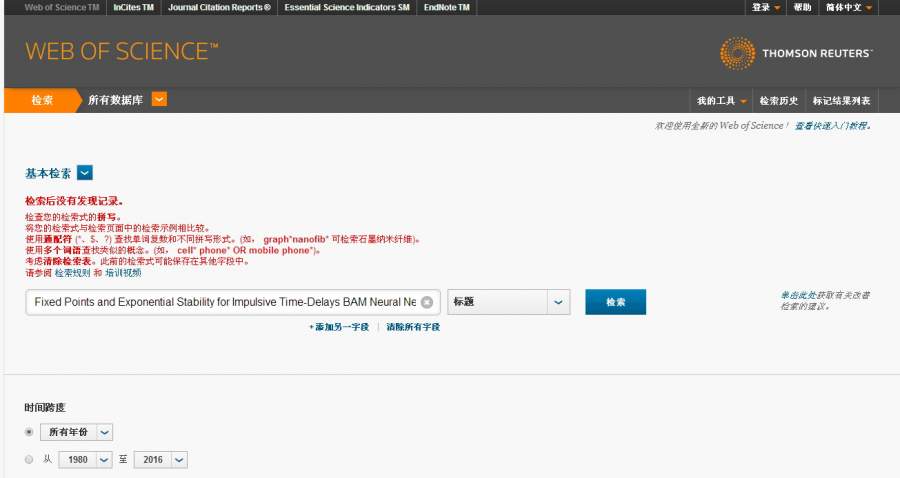Click the blue 检索 search button

coord(615,302)
